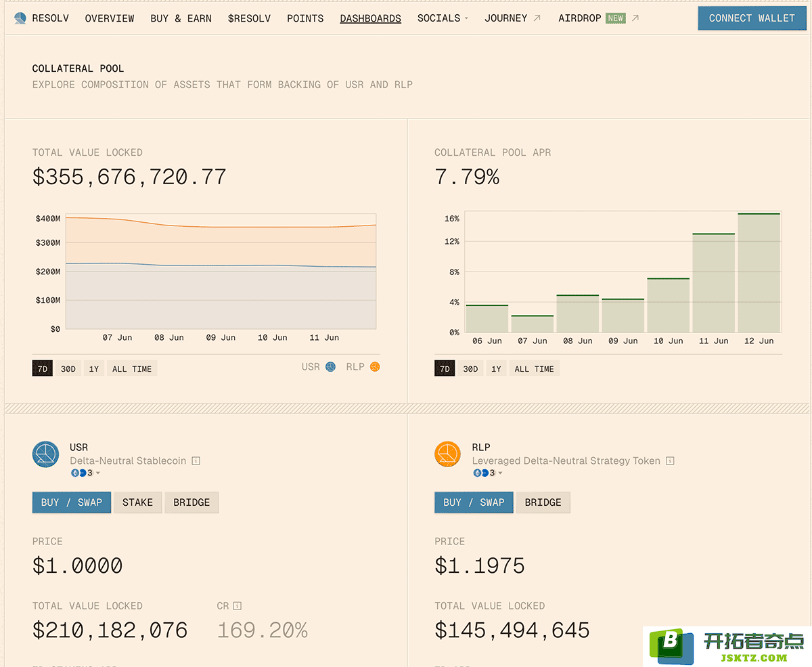Set Collateral Pool APR chart to ALL TIME
Screen dimensions: 812x667
[534, 369]
